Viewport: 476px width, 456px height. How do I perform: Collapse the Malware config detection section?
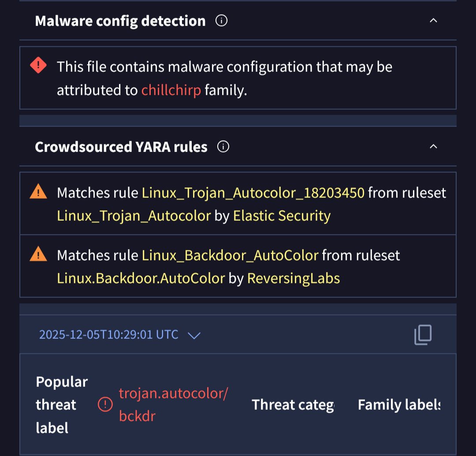point(433,21)
